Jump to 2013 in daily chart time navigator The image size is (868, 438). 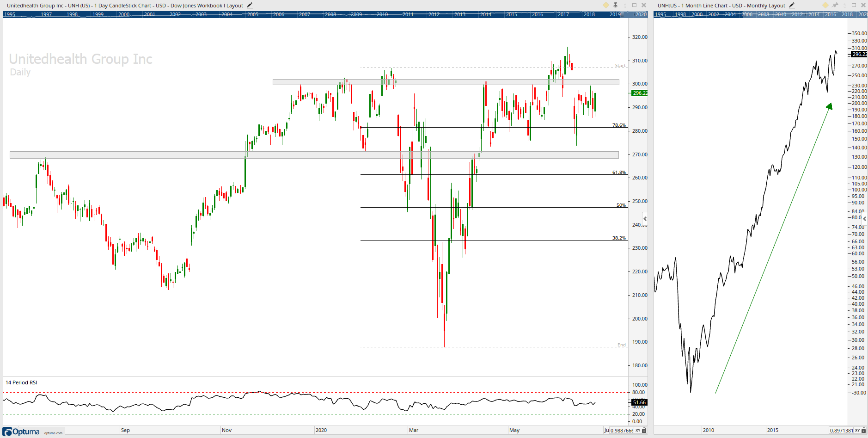click(459, 14)
